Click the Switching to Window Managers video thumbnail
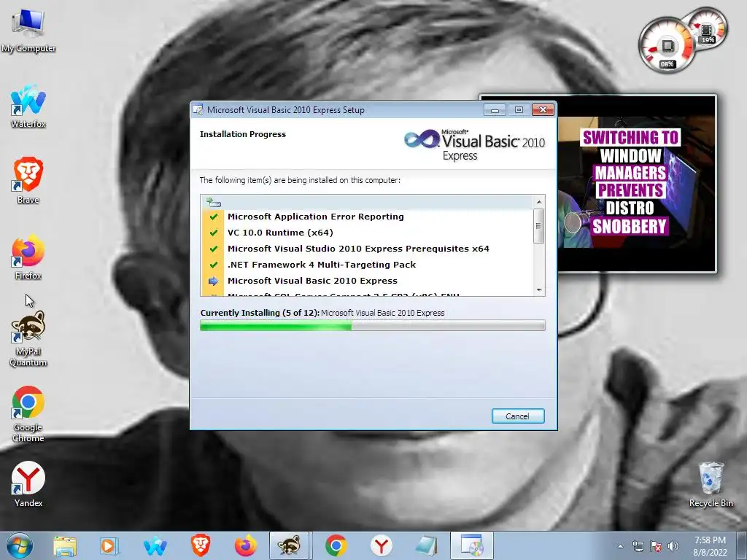This screenshot has width=747, height=560. [x=637, y=183]
